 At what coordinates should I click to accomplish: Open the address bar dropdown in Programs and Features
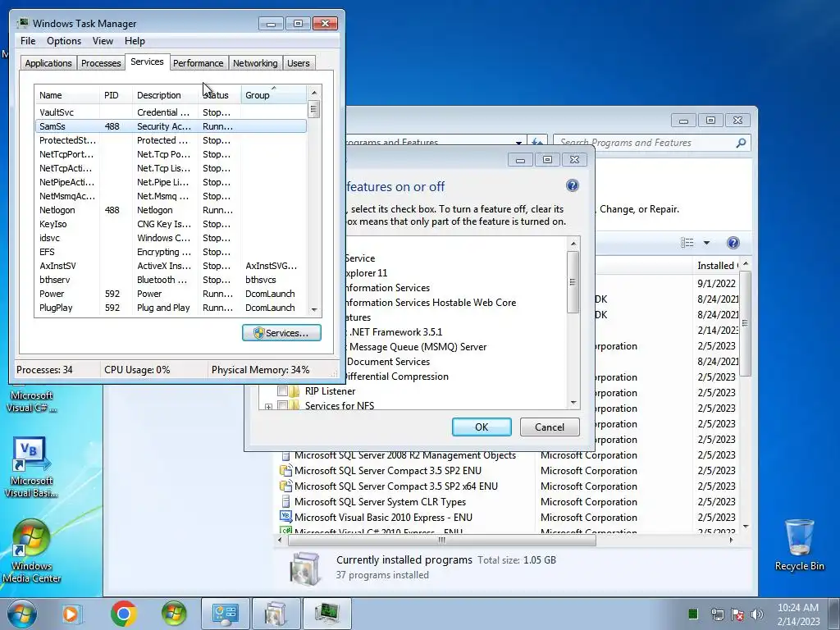point(518,143)
